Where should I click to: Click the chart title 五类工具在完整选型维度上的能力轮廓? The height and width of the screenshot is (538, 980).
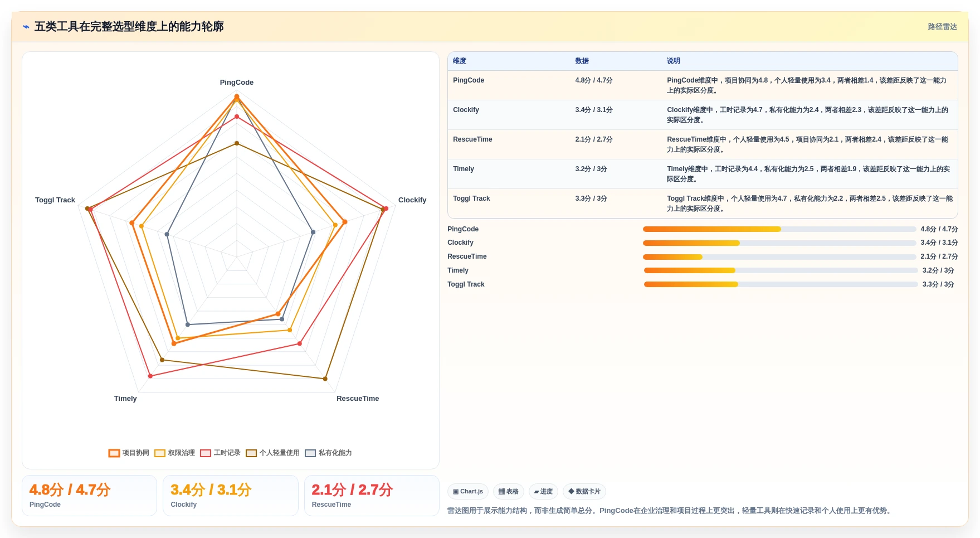pyautogui.click(x=129, y=27)
